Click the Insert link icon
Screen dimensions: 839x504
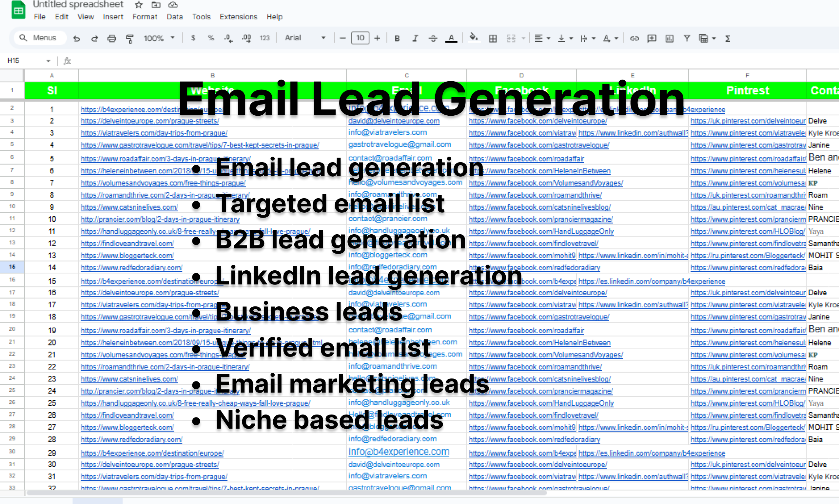(x=634, y=38)
